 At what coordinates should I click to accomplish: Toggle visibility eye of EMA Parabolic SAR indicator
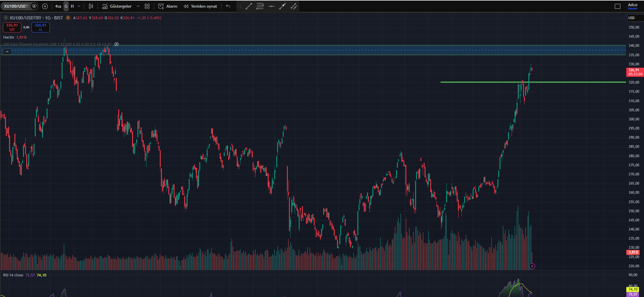116,44
